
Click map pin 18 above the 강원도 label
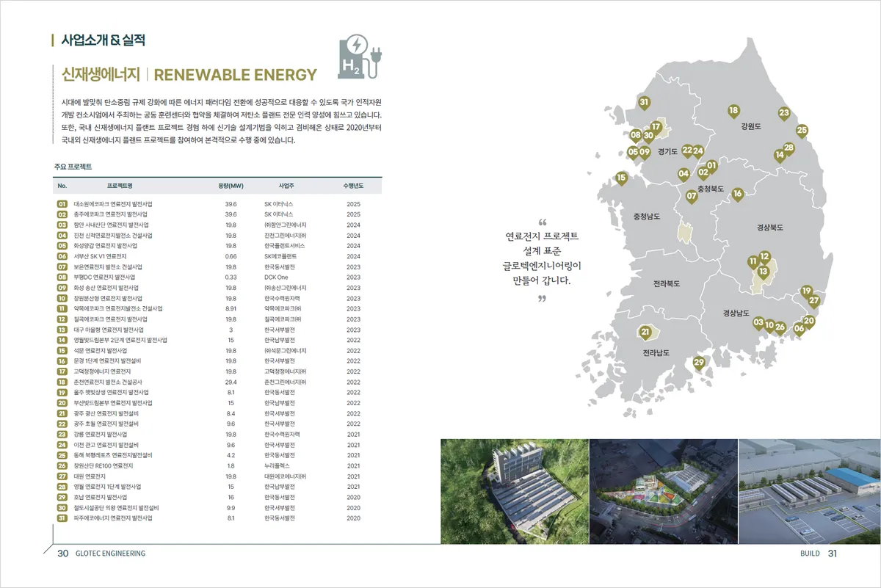click(x=733, y=112)
